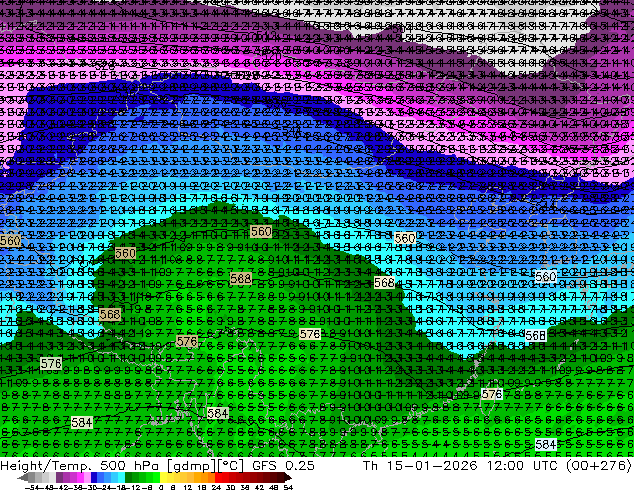Click the dark blue swatch in the legend
This screenshot has height=490, width=634.
[x=94, y=478]
